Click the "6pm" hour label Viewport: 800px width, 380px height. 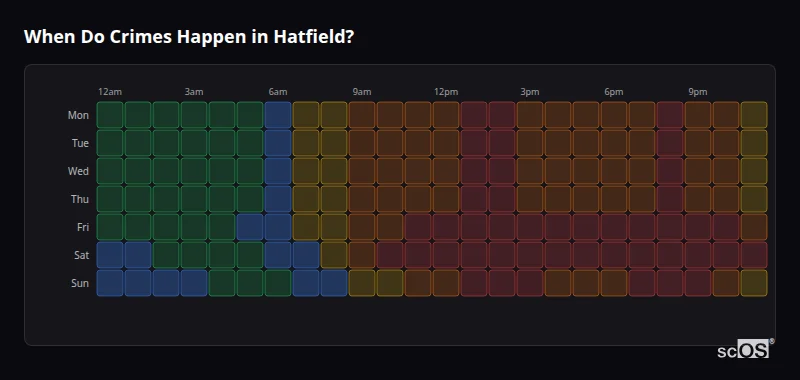[x=614, y=92]
